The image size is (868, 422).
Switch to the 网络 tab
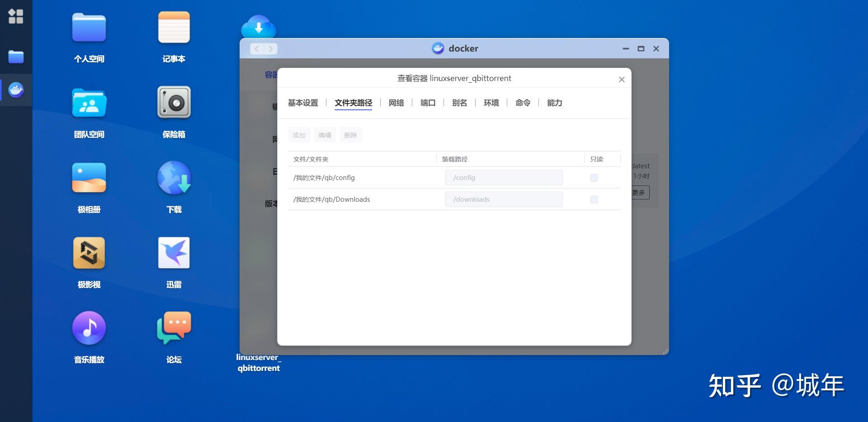396,103
